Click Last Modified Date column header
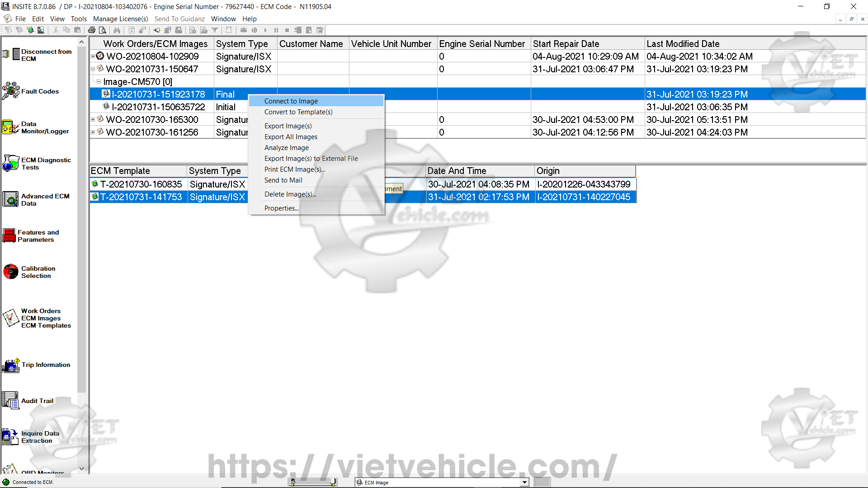This screenshot has width=868, height=488. click(x=683, y=44)
